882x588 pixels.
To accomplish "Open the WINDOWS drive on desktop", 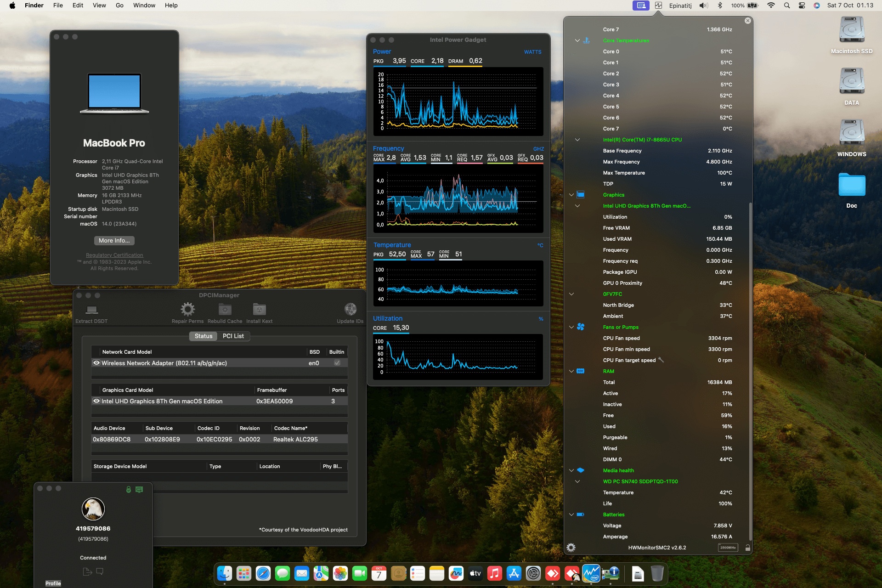I will [851, 133].
